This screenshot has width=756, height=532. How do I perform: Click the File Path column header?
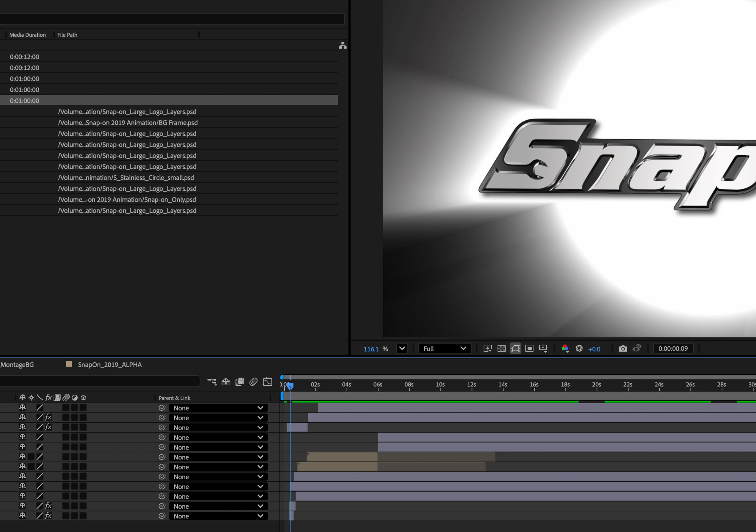point(67,35)
